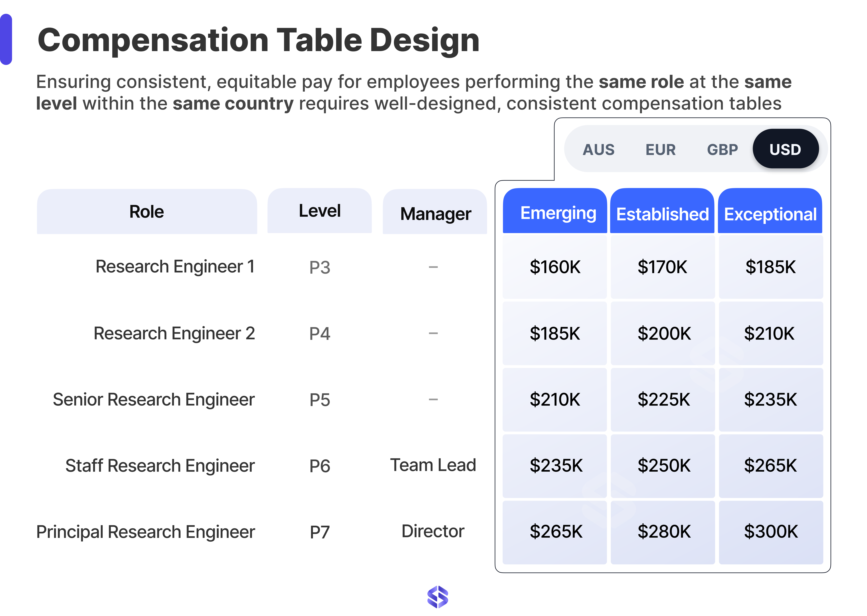
Task: Select the Principal Research Engineer row label
Action: coord(146,532)
